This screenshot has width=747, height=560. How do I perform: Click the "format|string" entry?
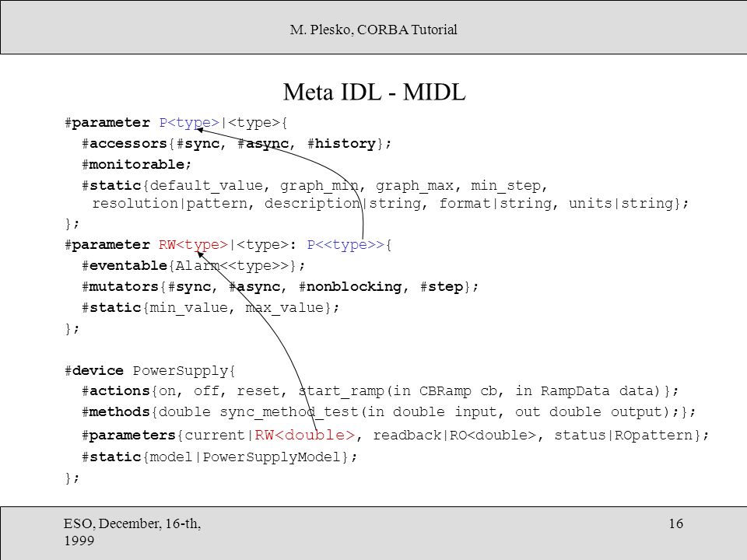tap(496, 203)
